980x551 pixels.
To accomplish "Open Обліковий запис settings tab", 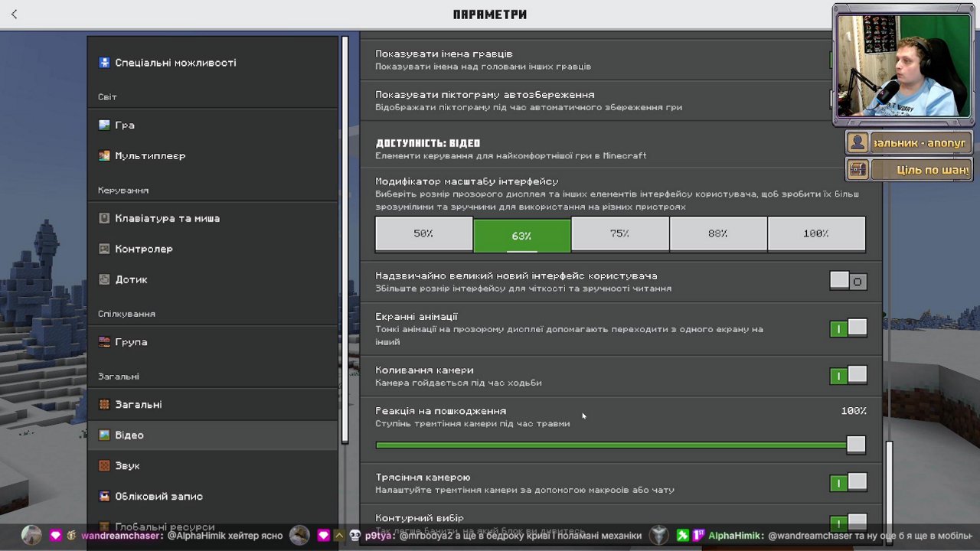I will [x=212, y=496].
